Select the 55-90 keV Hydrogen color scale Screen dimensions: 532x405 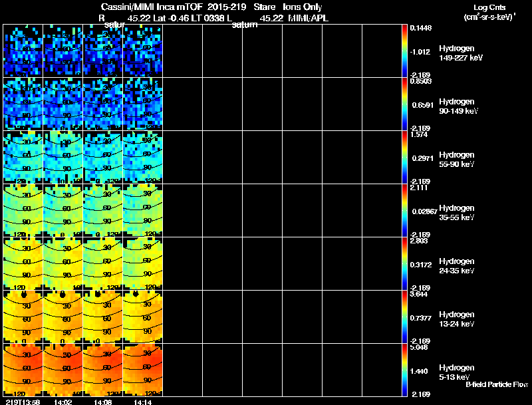(405, 157)
